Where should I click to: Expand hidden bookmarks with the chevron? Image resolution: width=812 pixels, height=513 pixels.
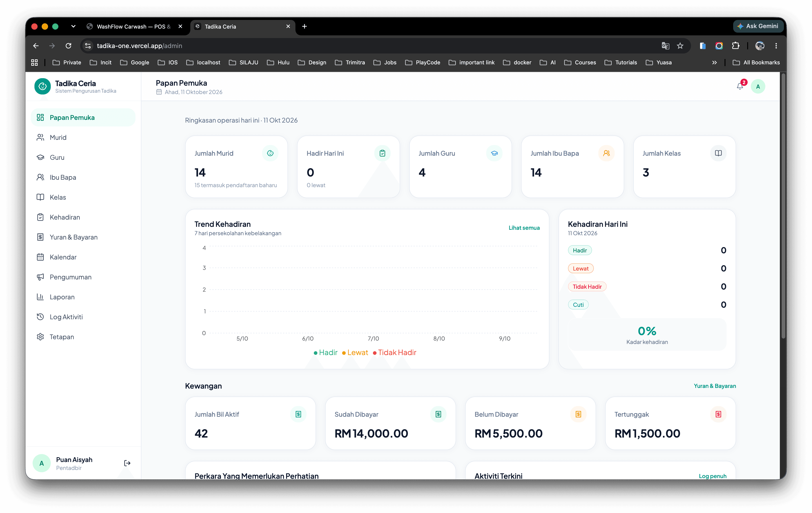coord(714,63)
